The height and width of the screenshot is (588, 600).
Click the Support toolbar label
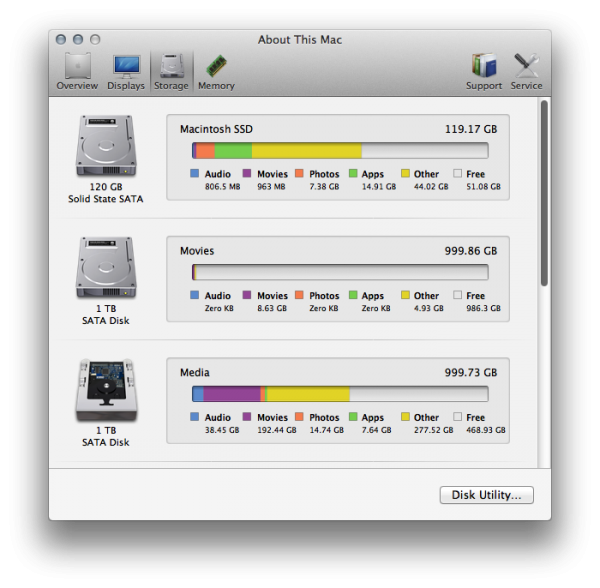click(484, 86)
